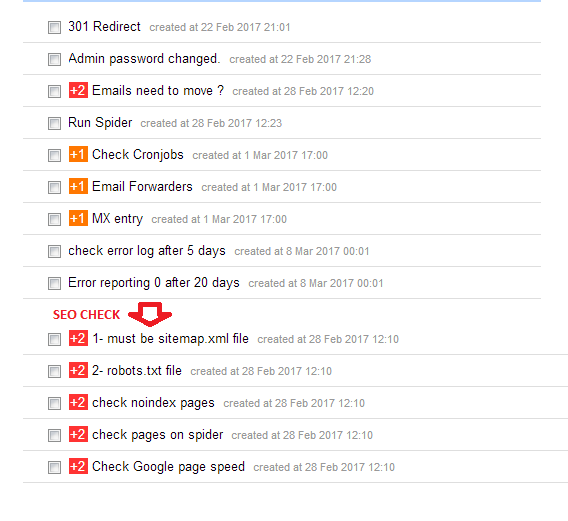Mark Run Spider as done

click(54, 124)
